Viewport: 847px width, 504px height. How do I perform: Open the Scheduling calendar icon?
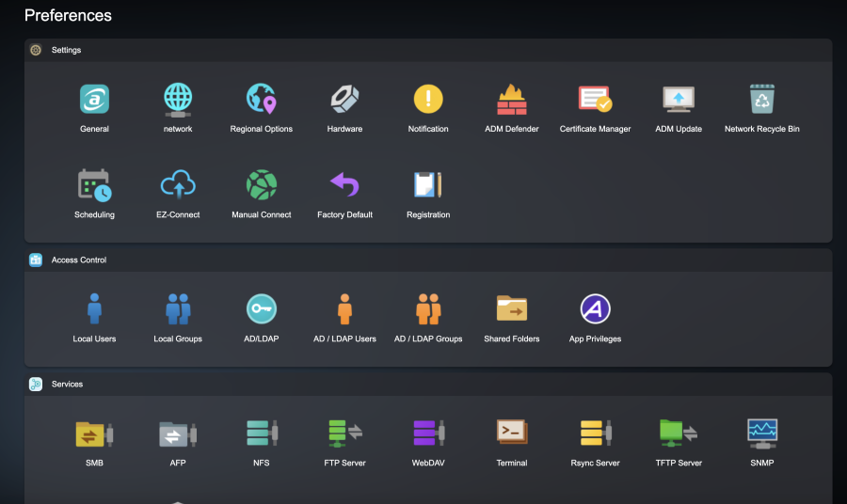point(94,184)
